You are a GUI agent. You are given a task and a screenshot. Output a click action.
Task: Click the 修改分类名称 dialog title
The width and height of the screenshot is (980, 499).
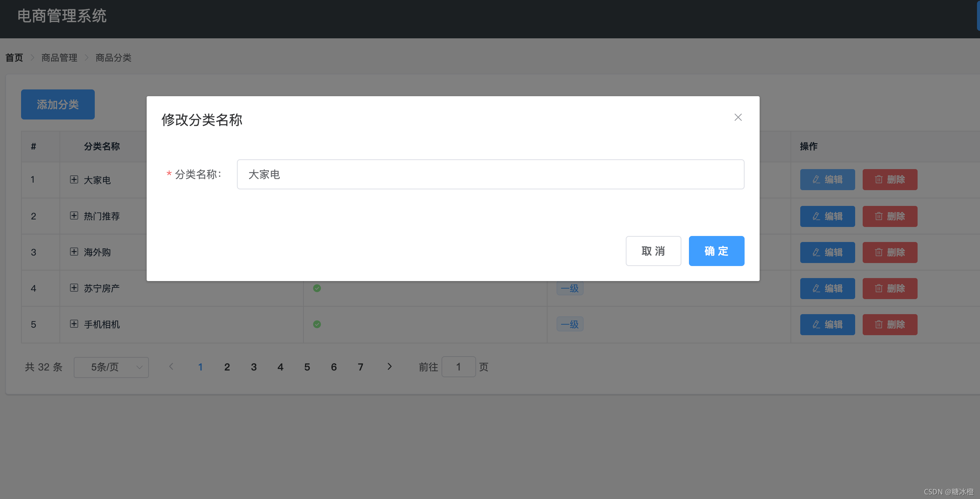point(202,120)
